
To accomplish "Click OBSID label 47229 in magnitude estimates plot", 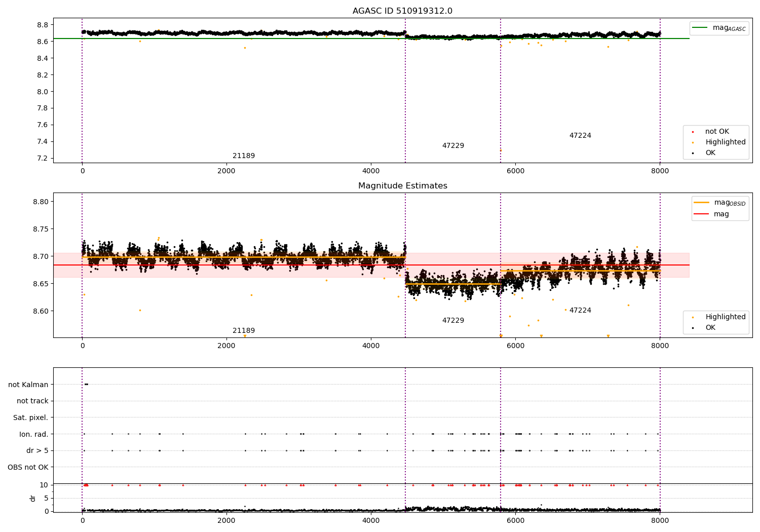I will pos(453,321).
